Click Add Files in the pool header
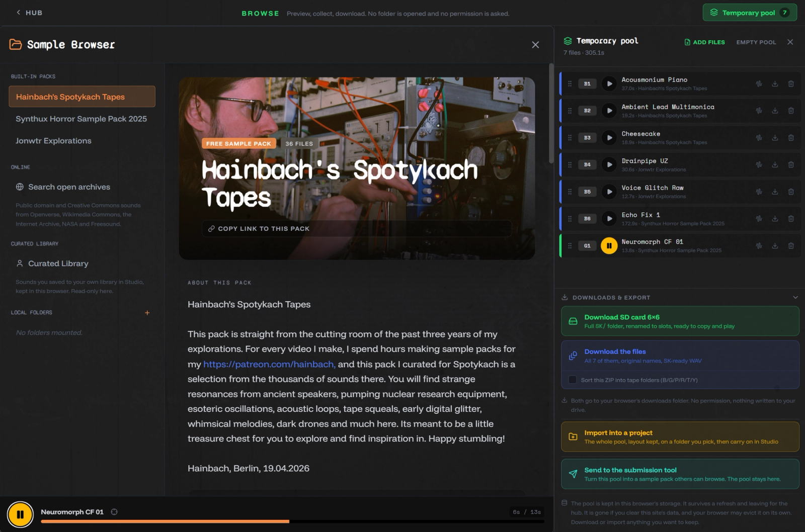Viewport: 805px width, 532px height. click(704, 42)
